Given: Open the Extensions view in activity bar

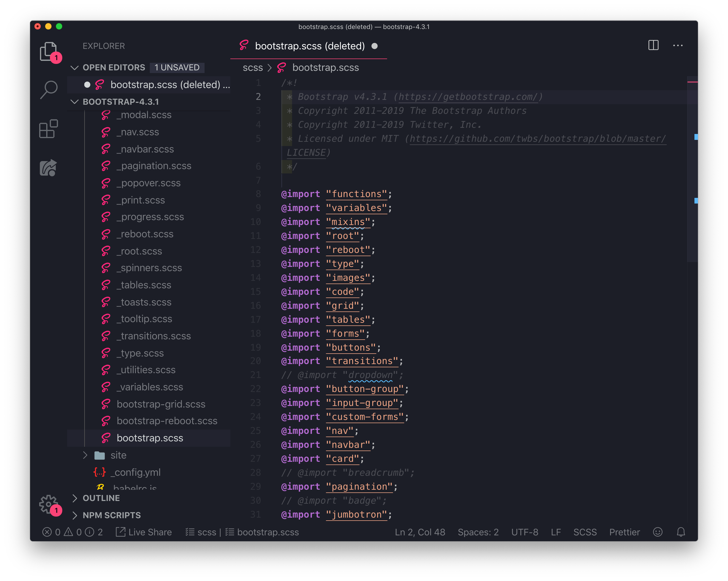Looking at the screenshot, I should click(49, 129).
